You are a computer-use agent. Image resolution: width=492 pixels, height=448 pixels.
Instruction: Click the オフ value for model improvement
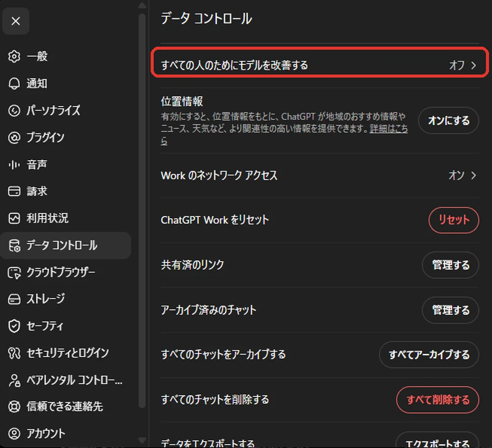pyautogui.click(x=457, y=65)
